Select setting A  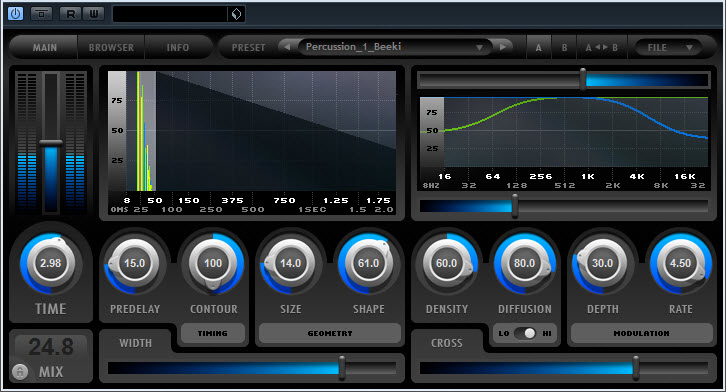tap(538, 48)
